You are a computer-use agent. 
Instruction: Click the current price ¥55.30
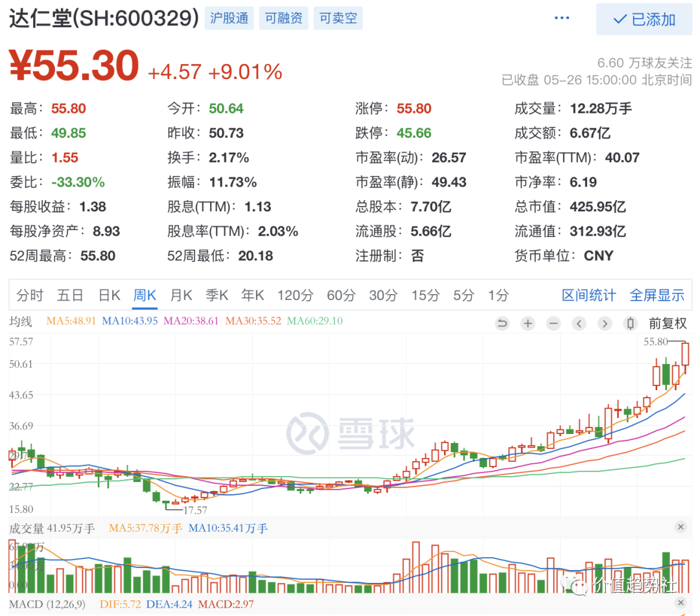pyautogui.click(x=74, y=66)
